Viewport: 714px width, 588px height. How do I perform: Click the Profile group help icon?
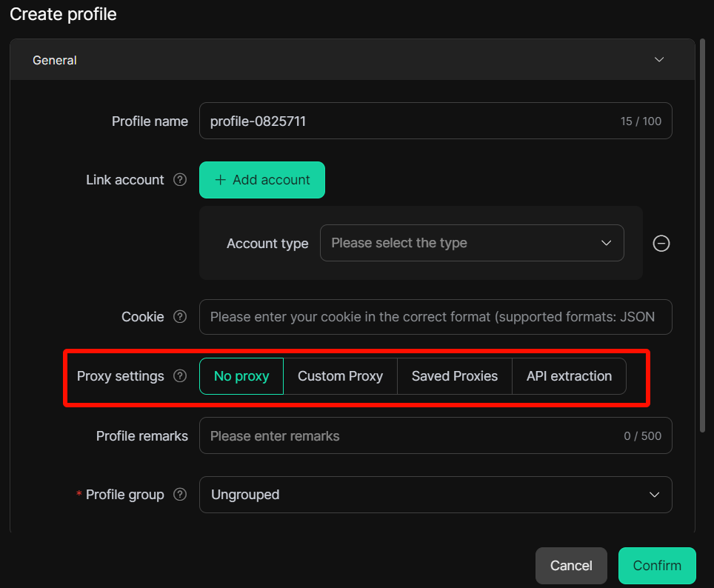coord(180,494)
